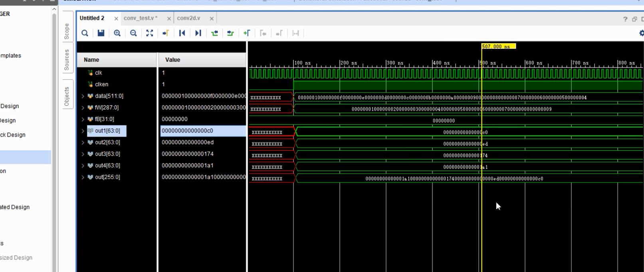Screen dimensions: 644x272
Task: Open the Sources side tab
Action: 67,60
